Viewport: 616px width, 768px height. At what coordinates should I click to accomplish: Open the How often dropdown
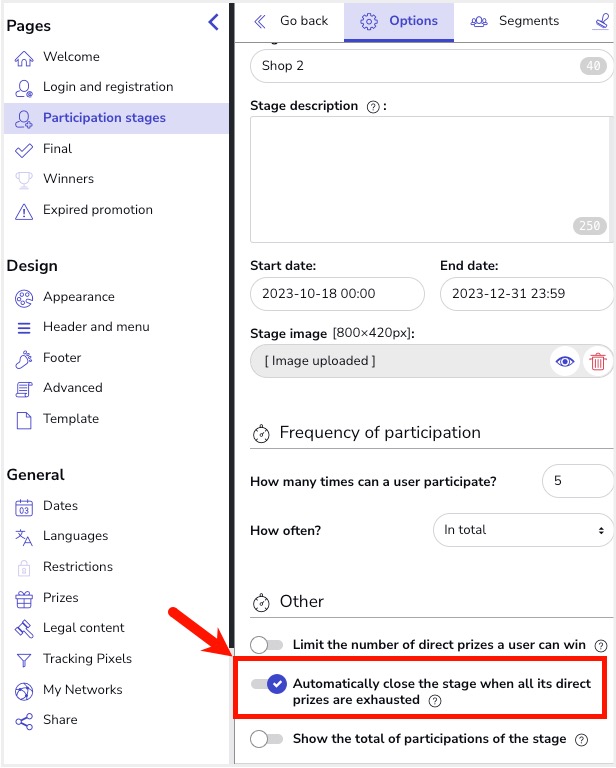click(523, 530)
